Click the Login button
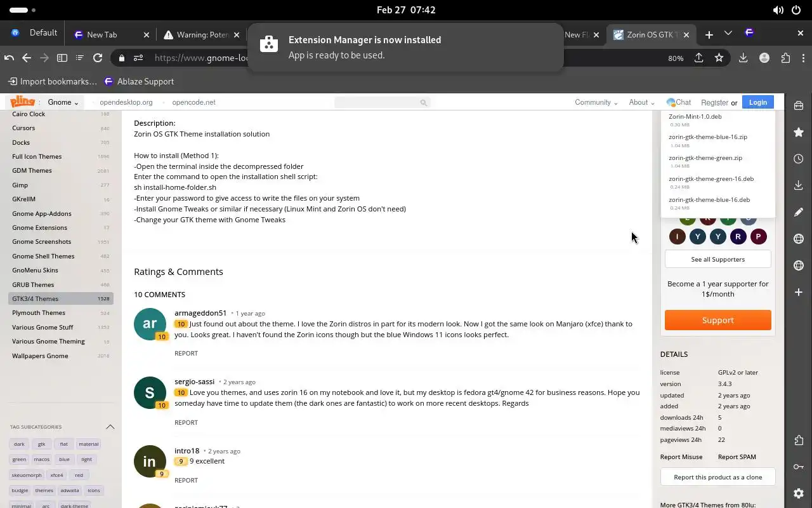Viewport: 812px width, 508px height. click(758, 102)
